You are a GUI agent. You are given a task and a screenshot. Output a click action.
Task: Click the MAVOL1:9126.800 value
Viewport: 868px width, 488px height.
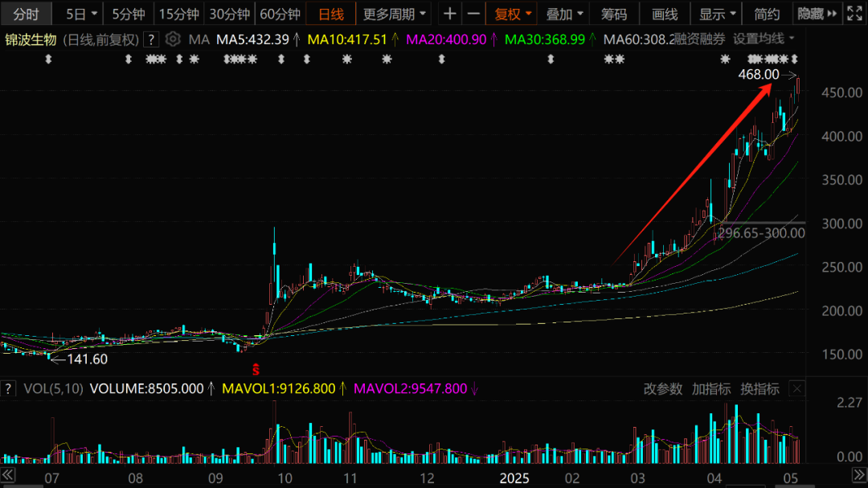(278, 389)
